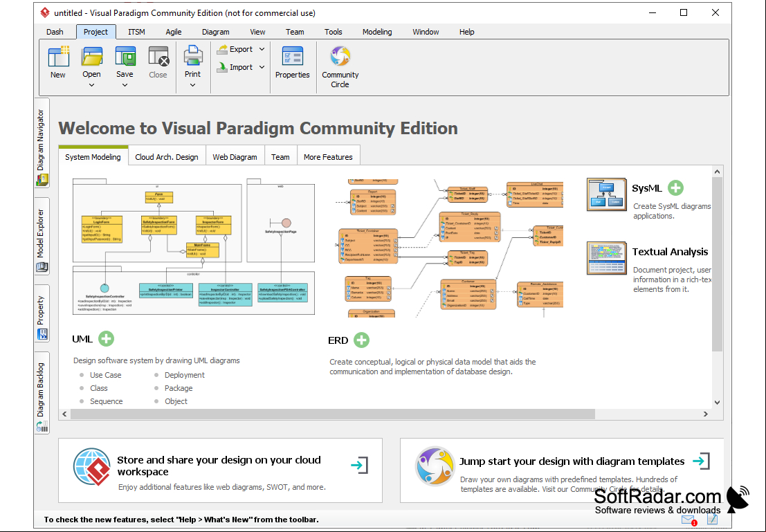The image size is (766, 532).
Task: Switch to the More Features tab
Action: [328, 156]
